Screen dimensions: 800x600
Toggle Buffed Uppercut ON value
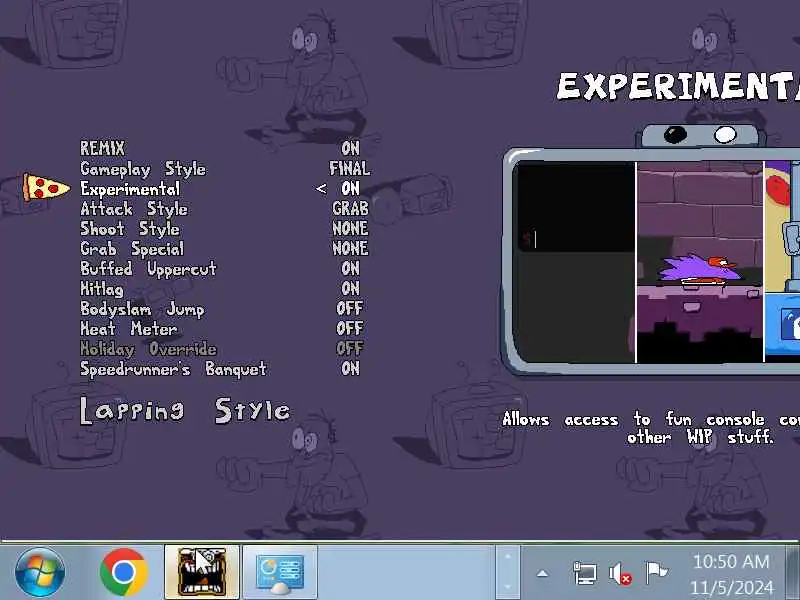click(x=350, y=268)
